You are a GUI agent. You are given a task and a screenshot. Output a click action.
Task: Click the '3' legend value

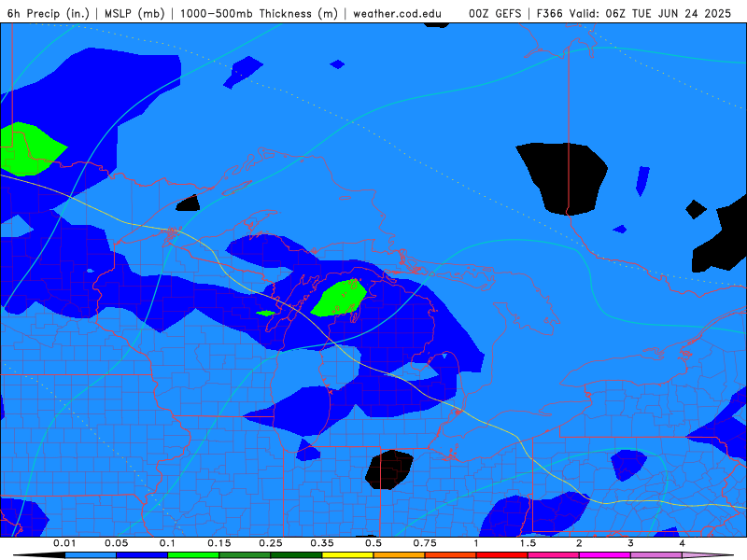click(631, 543)
